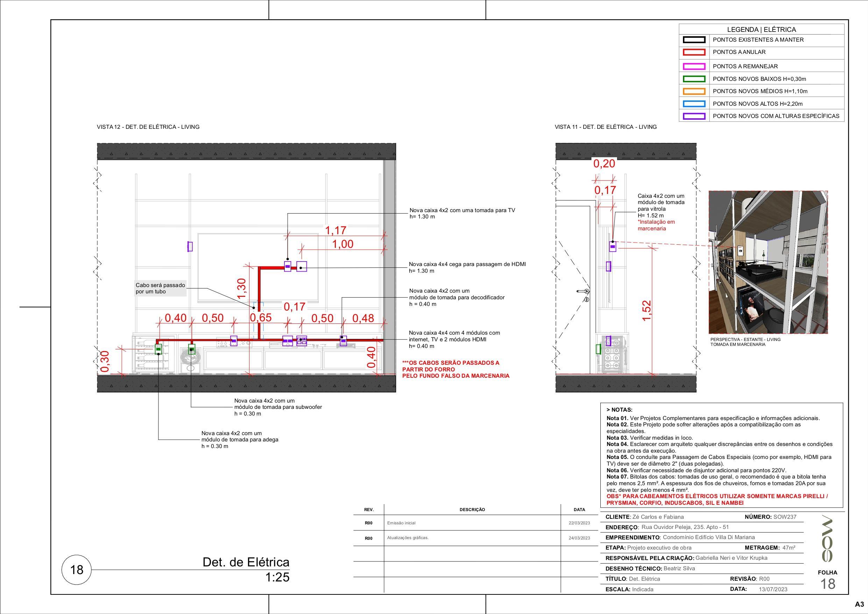Screen dimensions: 868x614
Task: Click the 'VISTA 12 - DET. DE ELÉTRICA - LIVING' title
Action: click(x=148, y=127)
